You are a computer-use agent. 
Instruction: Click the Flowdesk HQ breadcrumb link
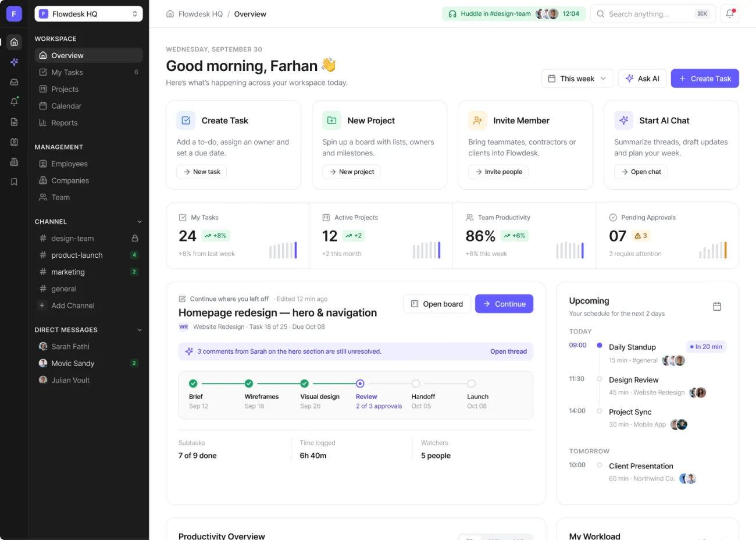[x=201, y=14]
